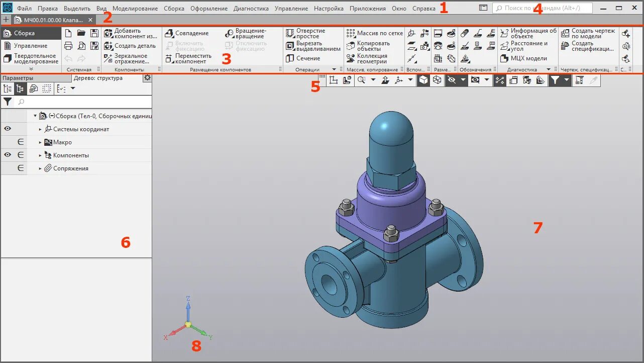Select Отверстие простое operation
Viewport: 644px width, 363px height.
coord(305,33)
